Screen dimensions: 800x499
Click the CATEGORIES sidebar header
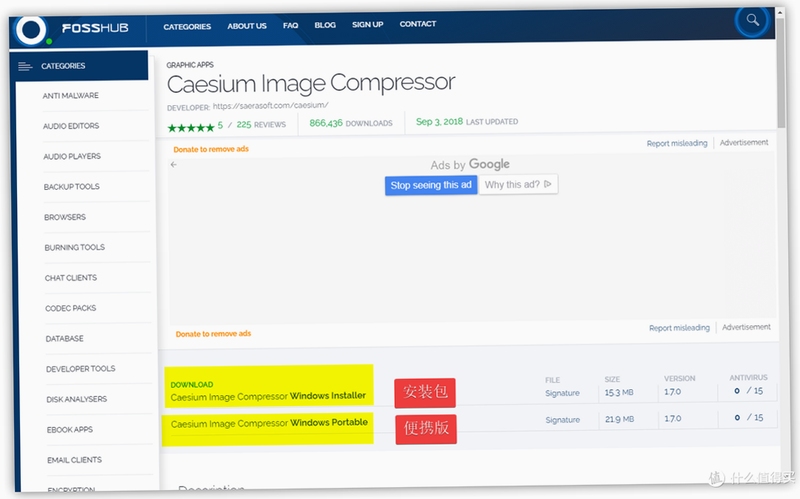(x=80, y=66)
